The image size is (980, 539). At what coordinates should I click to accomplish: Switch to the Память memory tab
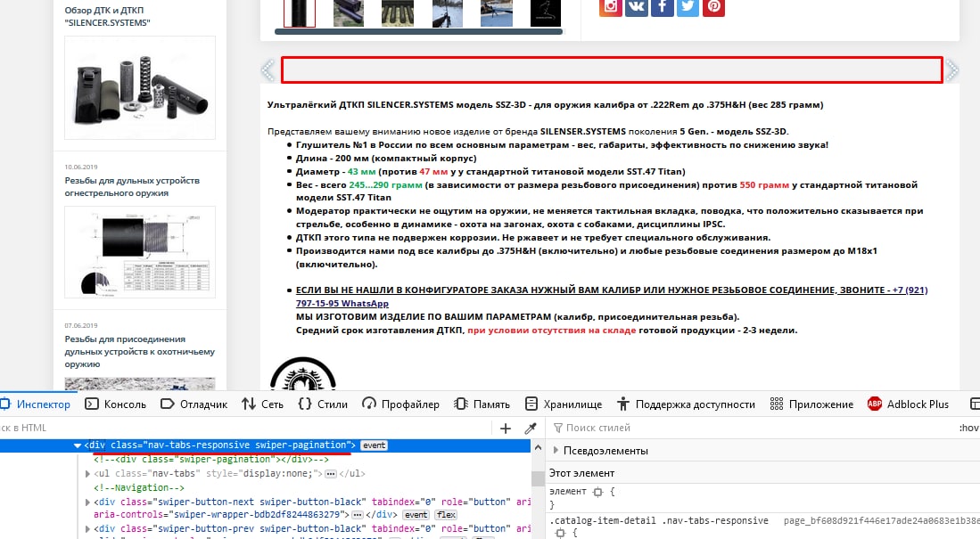[482, 404]
